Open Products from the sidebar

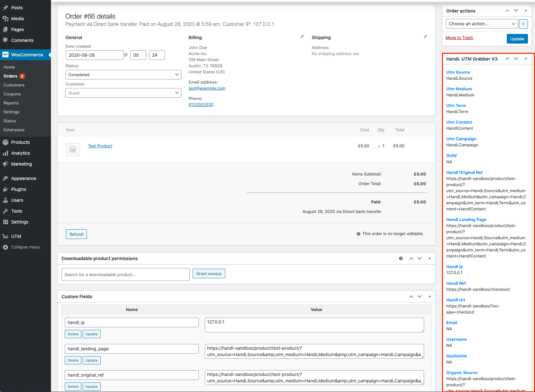[x=20, y=142]
